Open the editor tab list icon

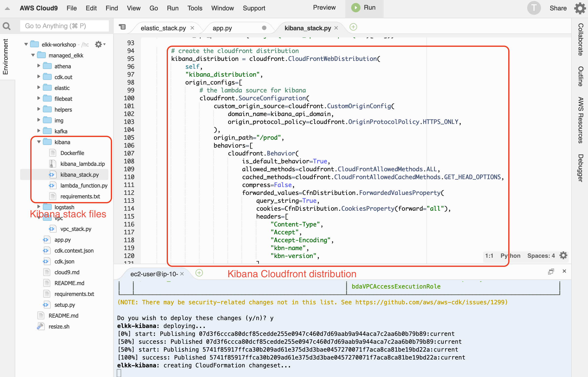point(122,27)
